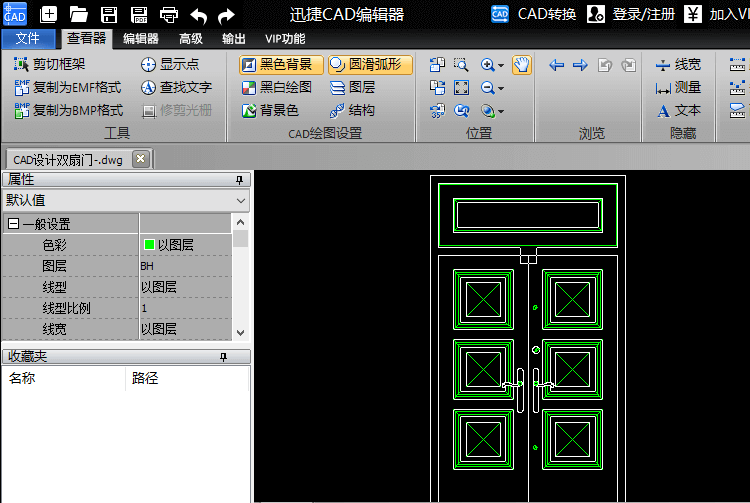The image size is (750, 503).
Task: Click the rotate by 35° angle icon
Action: (437, 110)
